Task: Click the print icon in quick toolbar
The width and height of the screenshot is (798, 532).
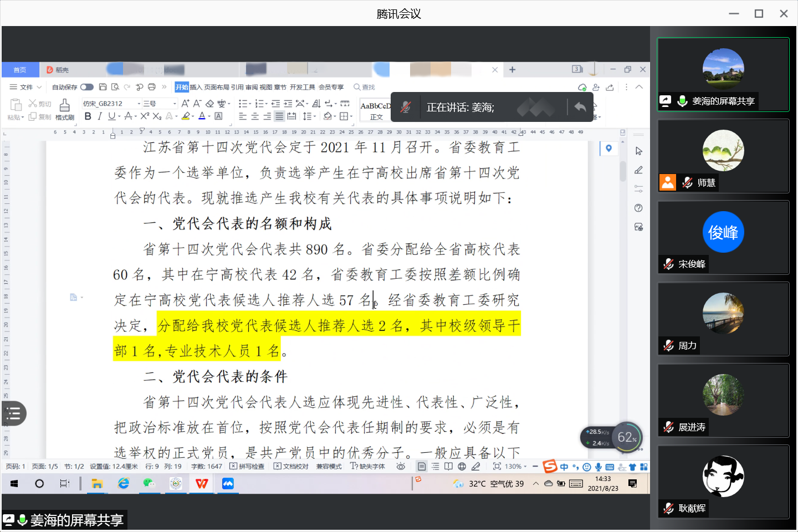Action: coord(152,87)
